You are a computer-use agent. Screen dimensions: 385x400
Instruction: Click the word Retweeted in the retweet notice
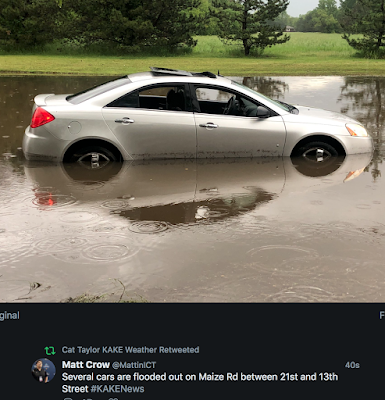click(x=179, y=350)
